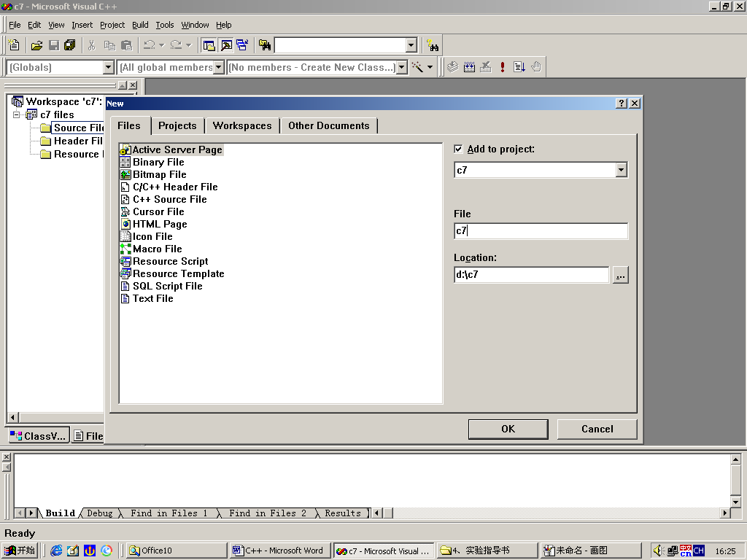Open the Build menu
This screenshot has width=747, height=560.
(140, 25)
